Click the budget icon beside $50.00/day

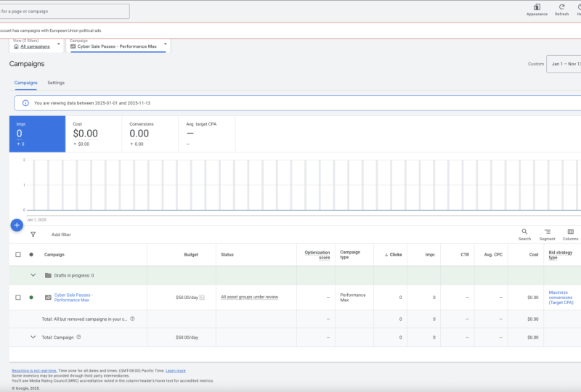tap(202, 297)
